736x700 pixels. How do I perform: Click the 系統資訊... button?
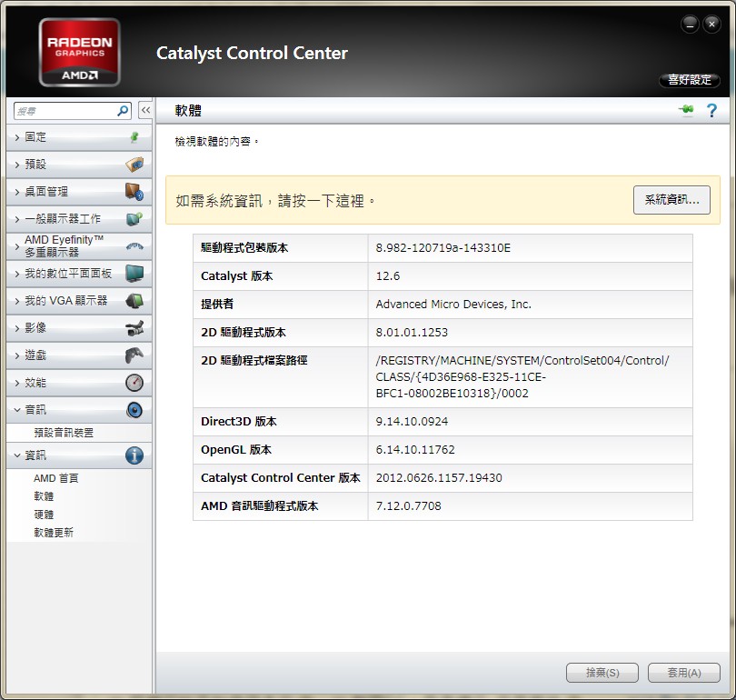click(671, 200)
